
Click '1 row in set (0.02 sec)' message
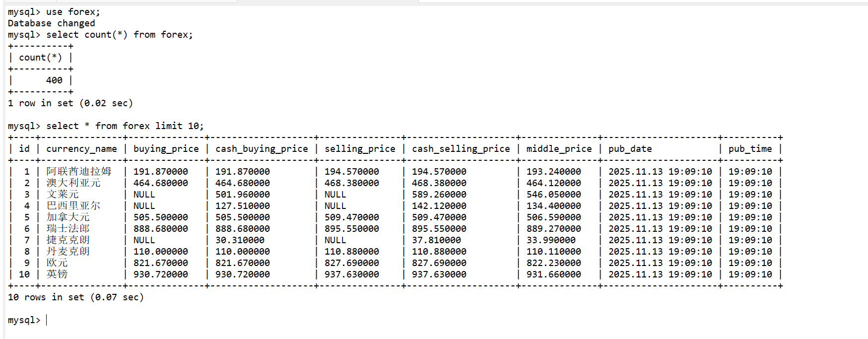[x=70, y=103]
